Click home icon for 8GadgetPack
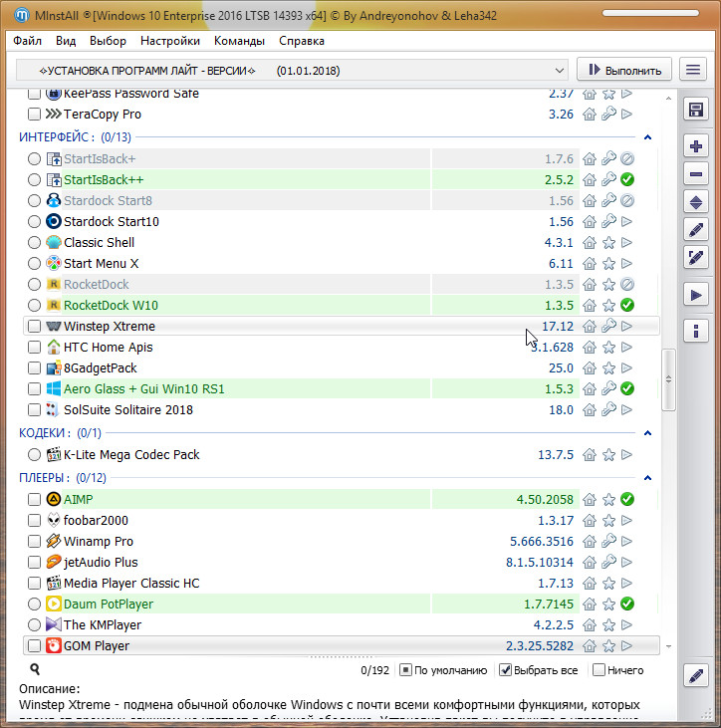Image resolution: width=721 pixels, height=728 pixels. point(590,368)
